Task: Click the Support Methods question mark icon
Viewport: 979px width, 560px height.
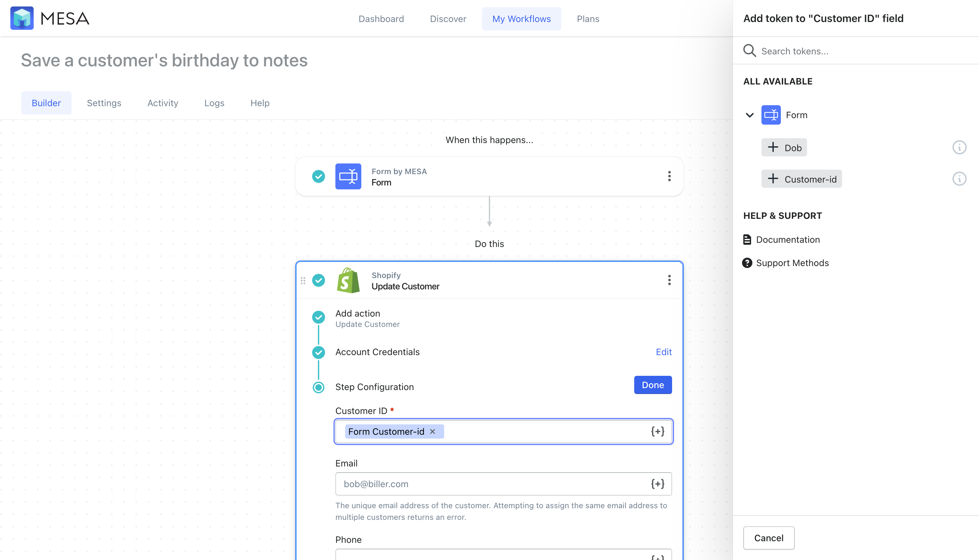Action: point(747,263)
